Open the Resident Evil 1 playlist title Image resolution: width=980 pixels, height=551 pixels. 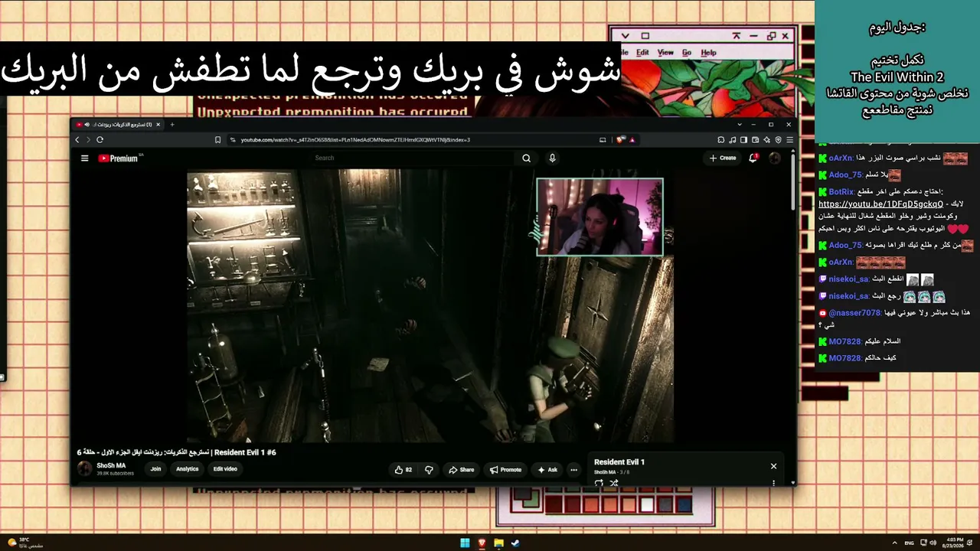(x=619, y=462)
